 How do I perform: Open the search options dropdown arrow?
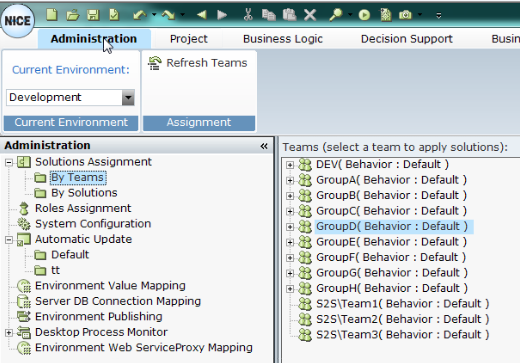tap(350, 15)
